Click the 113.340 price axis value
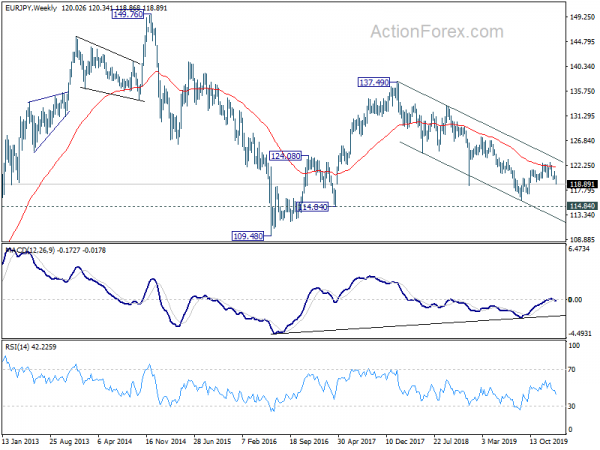Screen dimensions: 600x450 pyautogui.click(x=582, y=215)
